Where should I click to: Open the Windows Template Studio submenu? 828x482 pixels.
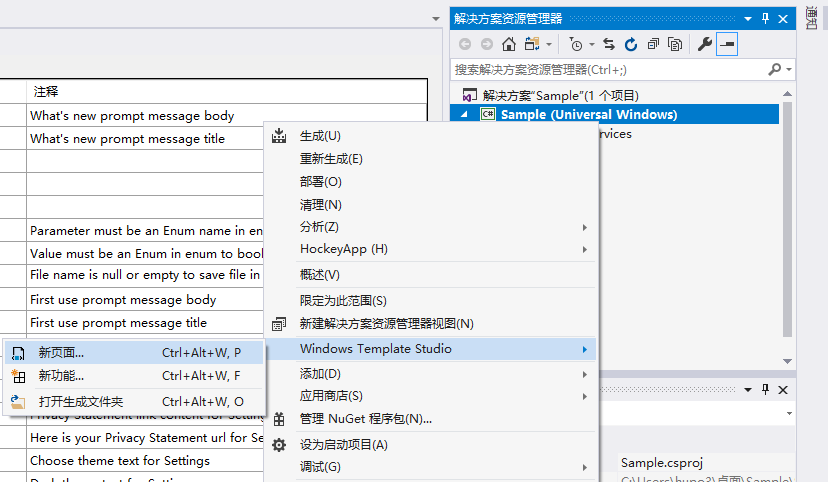pyautogui.click(x=431, y=349)
